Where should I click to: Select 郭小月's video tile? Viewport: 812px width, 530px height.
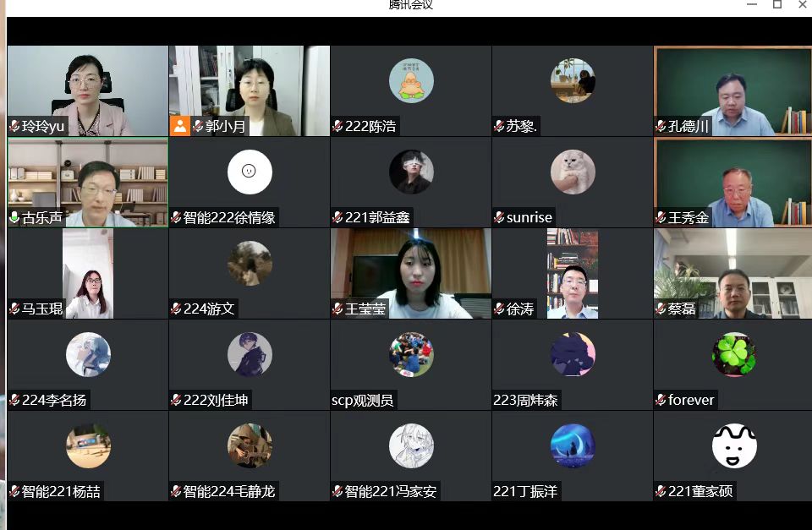tap(249, 90)
